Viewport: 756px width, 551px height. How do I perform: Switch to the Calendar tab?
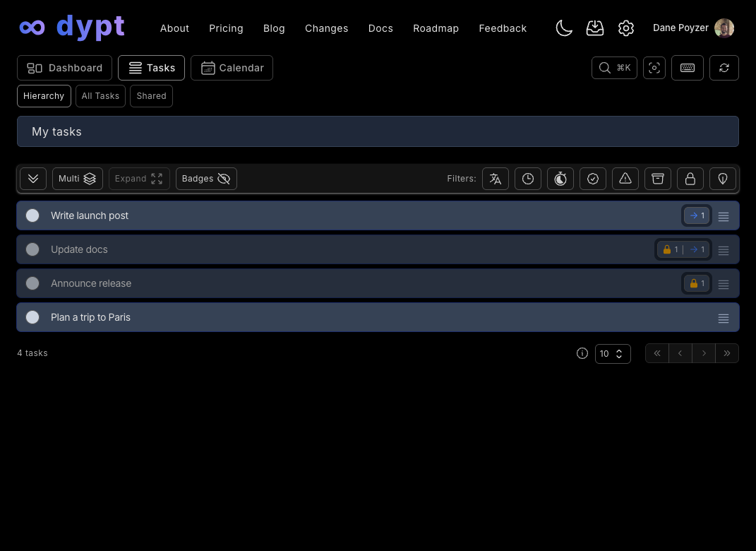click(x=232, y=68)
